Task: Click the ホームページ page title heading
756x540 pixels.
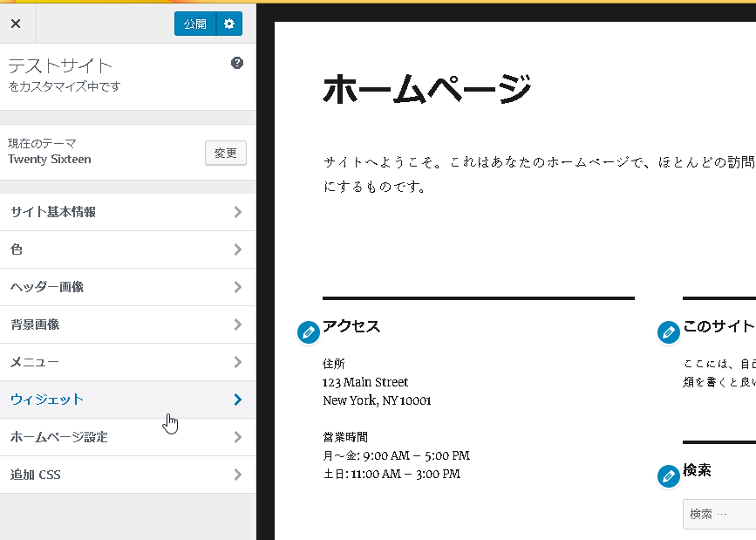Action: (426, 89)
